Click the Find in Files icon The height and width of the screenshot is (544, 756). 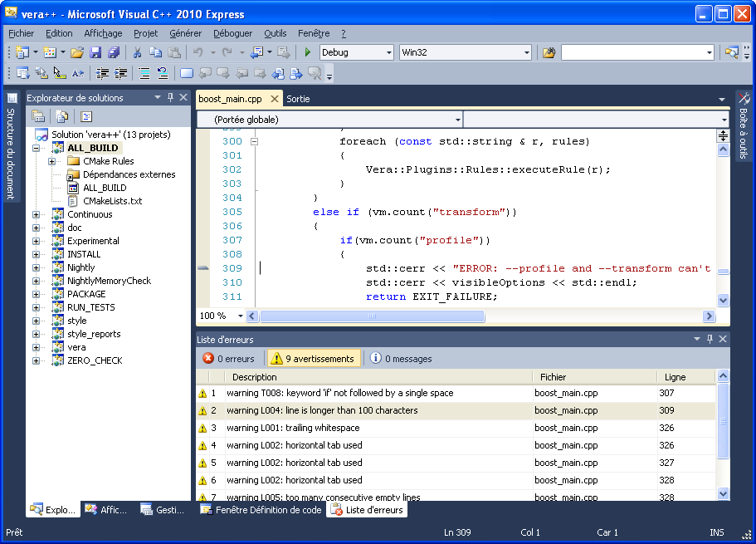(x=548, y=52)
